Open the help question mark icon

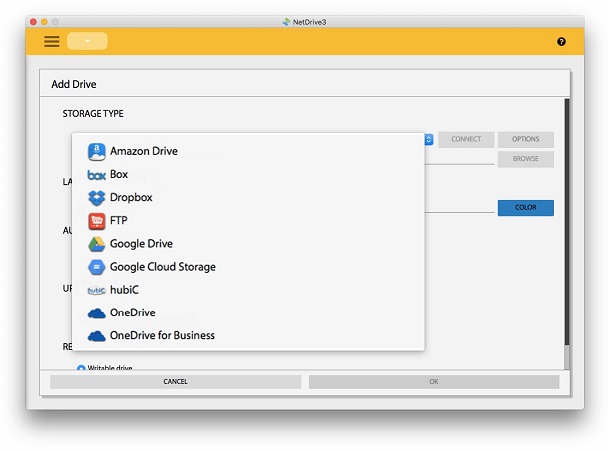[x=561, y=41]
